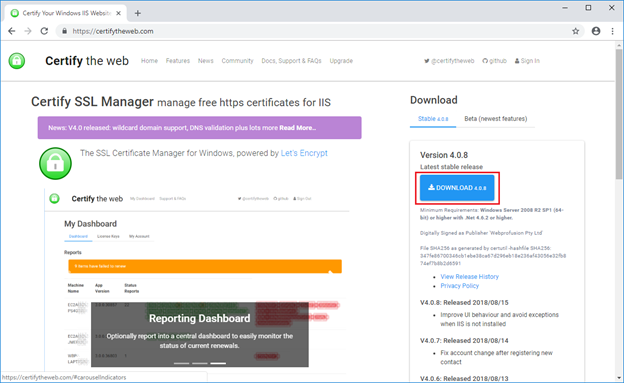624x383 pixels.
Task: Open the News nav link
Action: click(x=206, y=61)
